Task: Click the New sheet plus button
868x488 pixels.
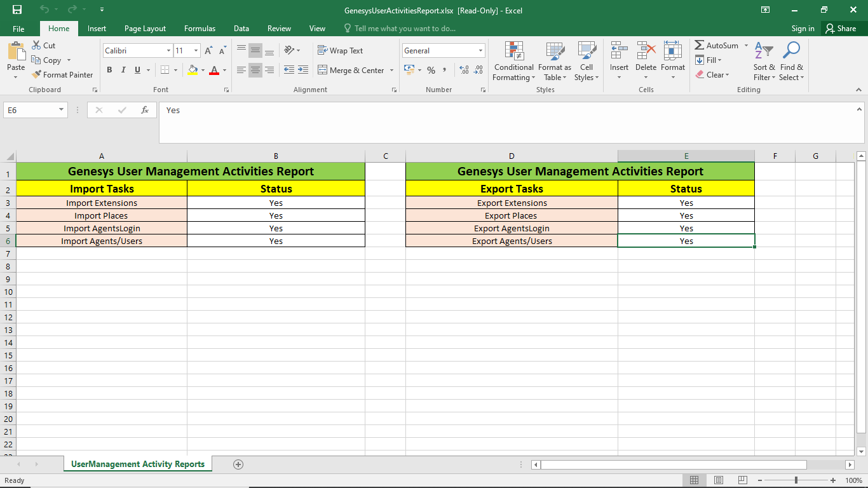Action: 238,464
